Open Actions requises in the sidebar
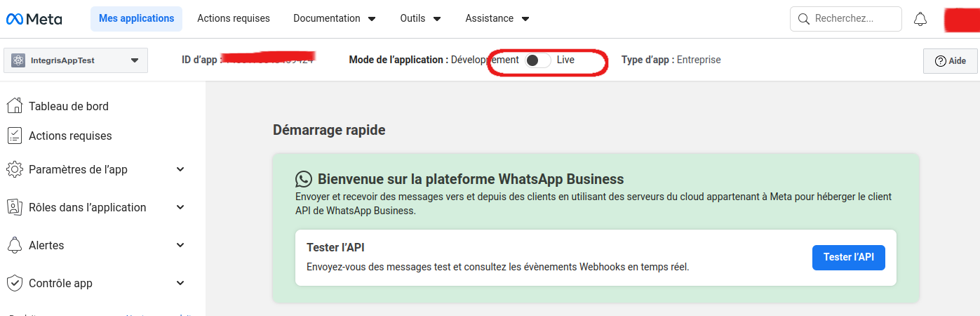Screen dimensions: 980x316 70,136
